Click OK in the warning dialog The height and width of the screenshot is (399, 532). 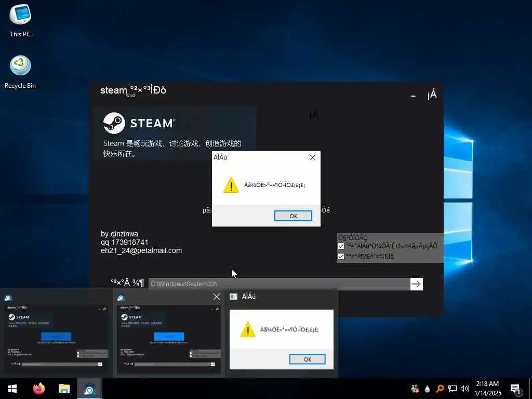293,216
